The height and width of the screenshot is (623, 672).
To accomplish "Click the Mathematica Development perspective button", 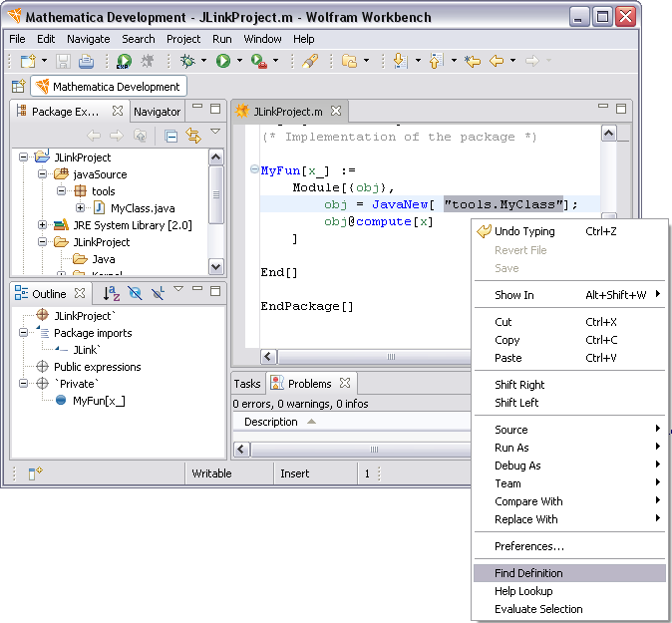I will [109, 86].
